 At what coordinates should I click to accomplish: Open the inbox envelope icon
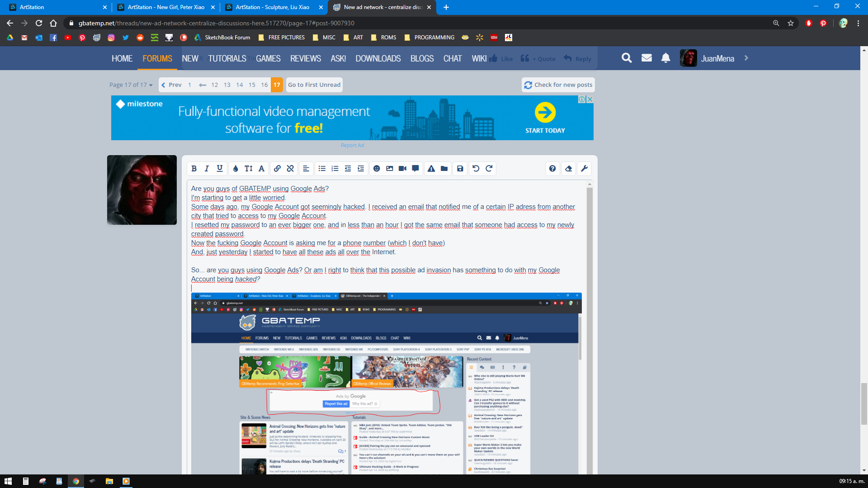(646, 58)
